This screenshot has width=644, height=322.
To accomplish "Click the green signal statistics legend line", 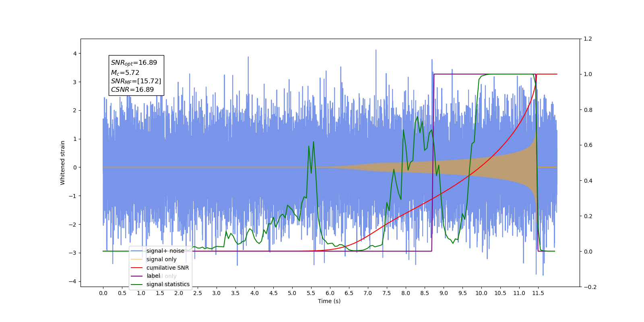I will [137, 285].
